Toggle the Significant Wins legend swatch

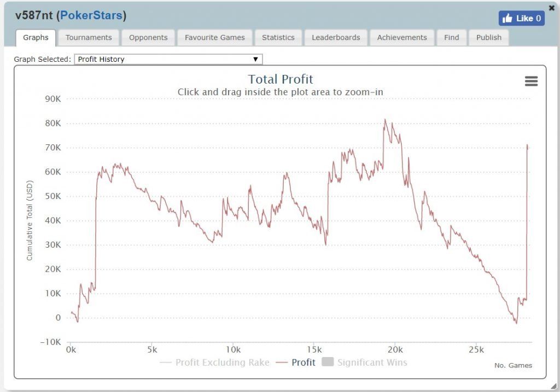click(328, 361)
